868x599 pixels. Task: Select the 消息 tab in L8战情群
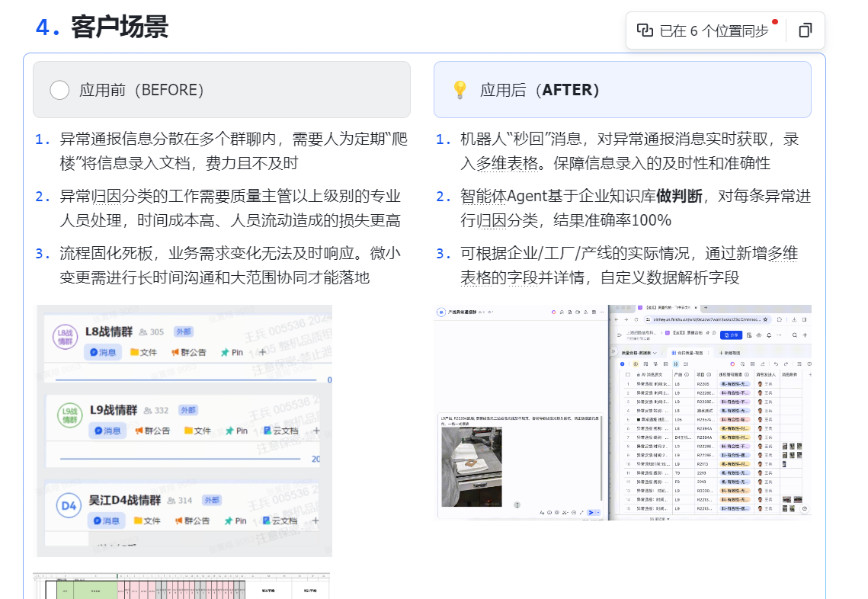(104, 352)
